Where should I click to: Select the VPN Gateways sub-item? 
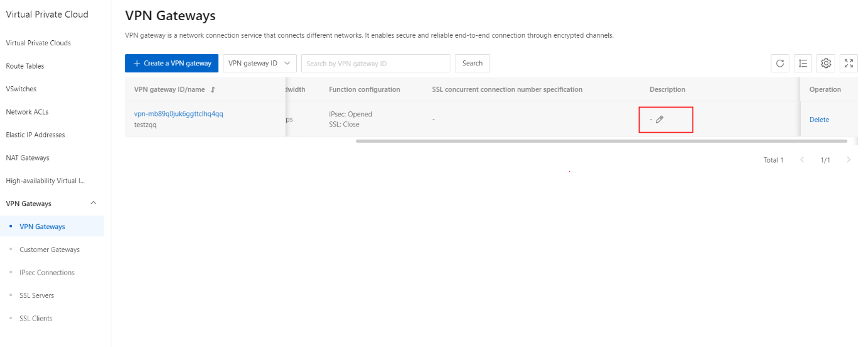(42, 227)
